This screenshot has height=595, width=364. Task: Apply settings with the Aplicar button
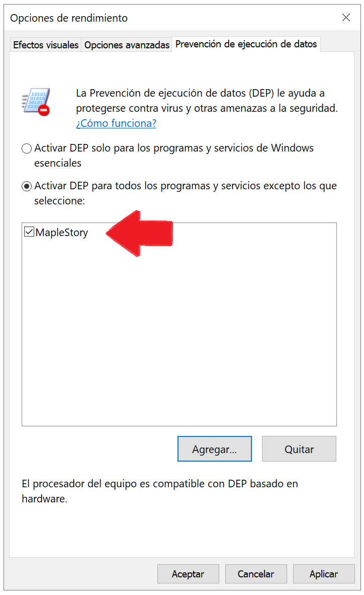(324, 574)
